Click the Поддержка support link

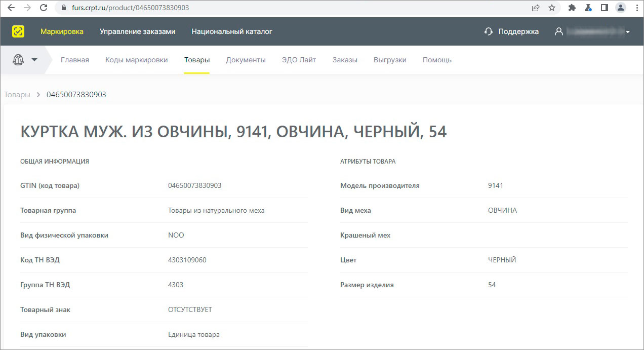pyautogui.click(x=518, y=31)
